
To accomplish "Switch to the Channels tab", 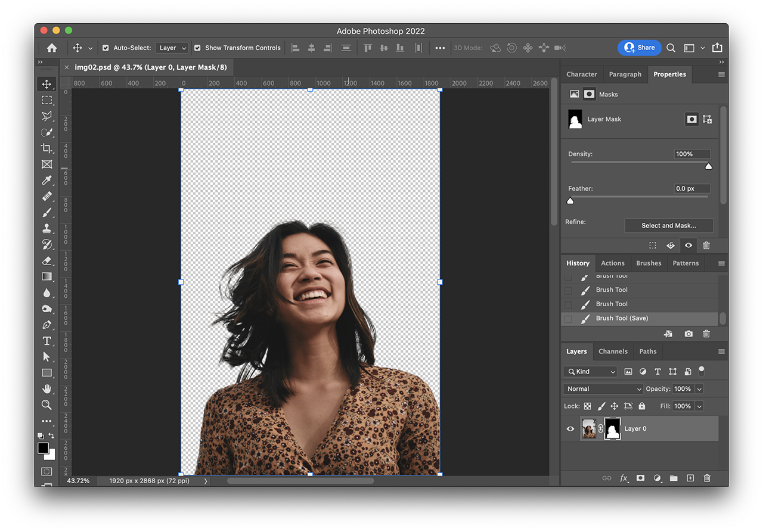I will [x=613, y=351].
